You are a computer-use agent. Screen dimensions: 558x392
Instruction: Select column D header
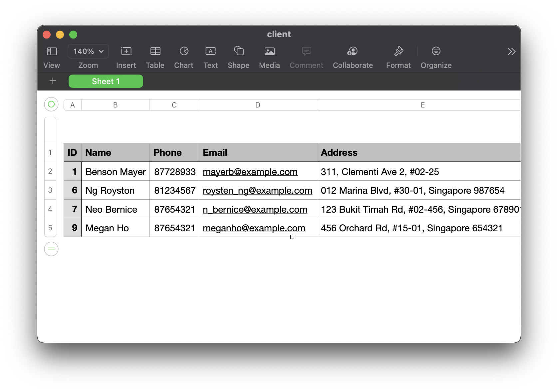pyautogui.click(x=258, y=105)
